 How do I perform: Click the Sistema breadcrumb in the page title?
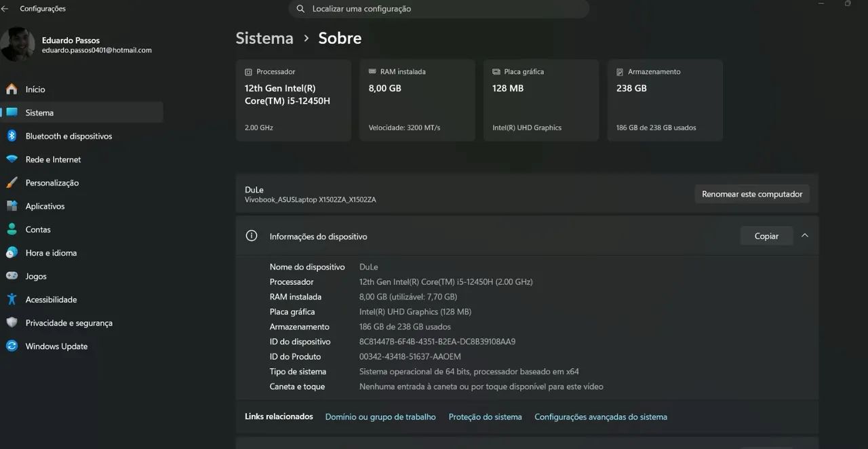[264, 38]
